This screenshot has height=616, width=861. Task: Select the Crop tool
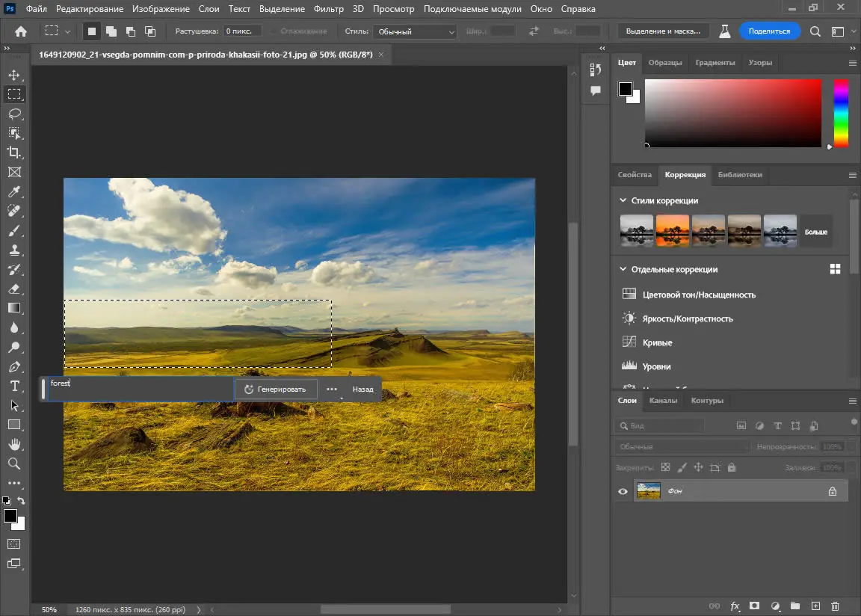(14, 153)
